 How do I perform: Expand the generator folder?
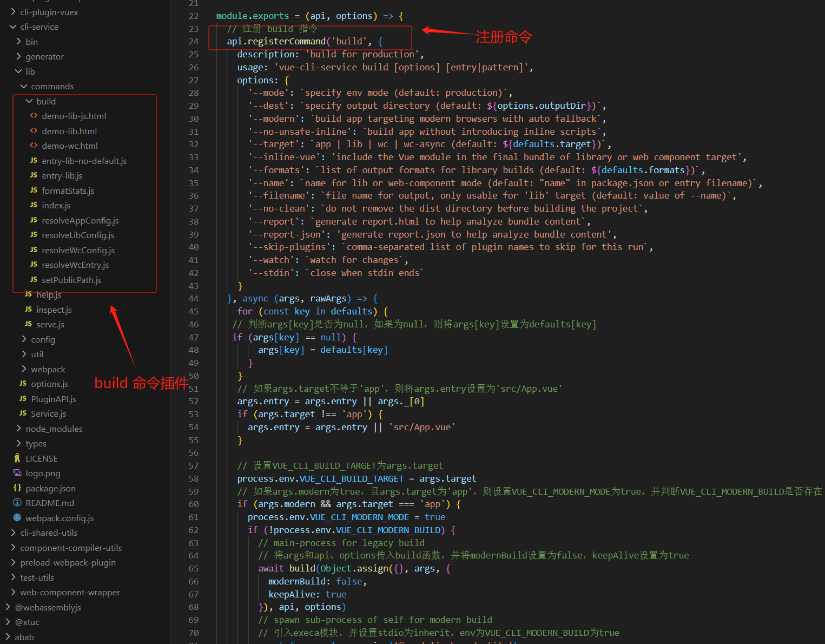pos(18,56)
